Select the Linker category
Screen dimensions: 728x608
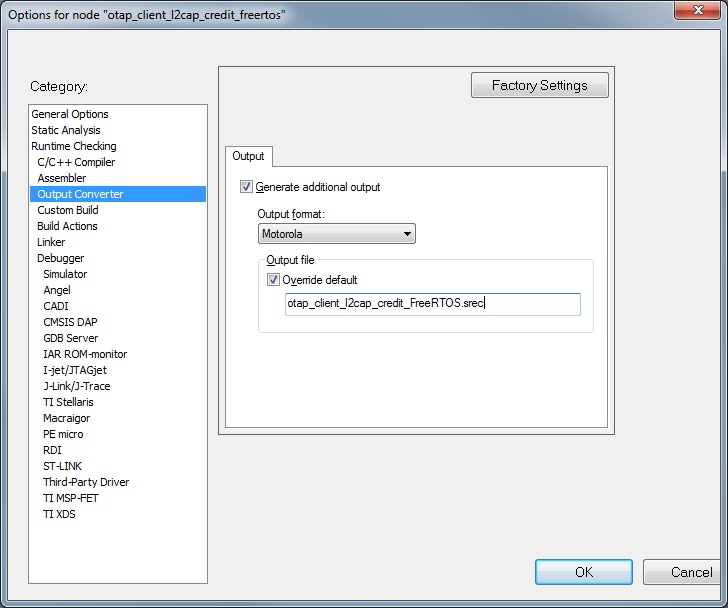(x=51, y=242)
